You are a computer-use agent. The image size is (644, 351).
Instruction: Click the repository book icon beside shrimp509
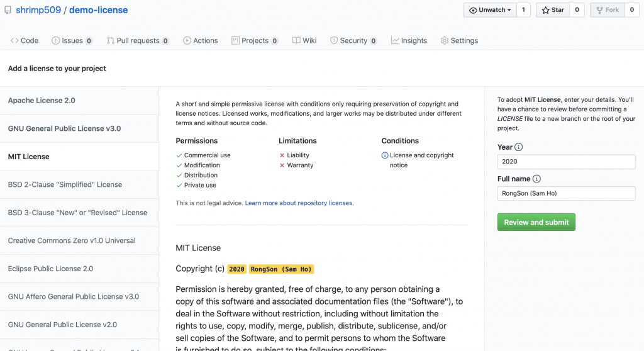point(8,10)
